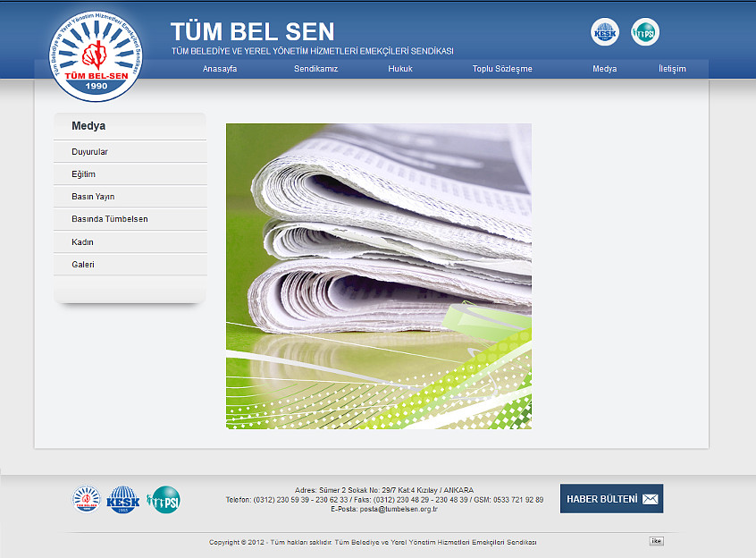Select Eğitim in the sidebar
756x558 pixels.
pos(130,174)
